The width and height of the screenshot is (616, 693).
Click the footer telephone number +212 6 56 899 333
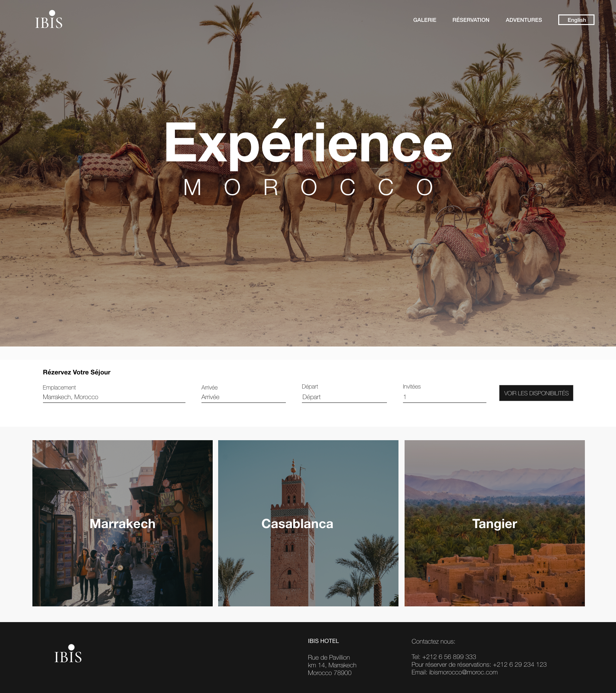pos(449,657)
